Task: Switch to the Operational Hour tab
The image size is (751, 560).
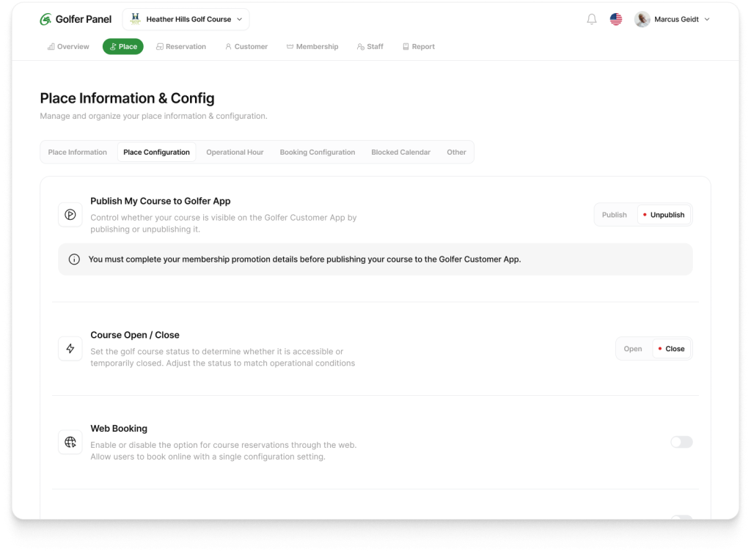Action: click(235, 152)
